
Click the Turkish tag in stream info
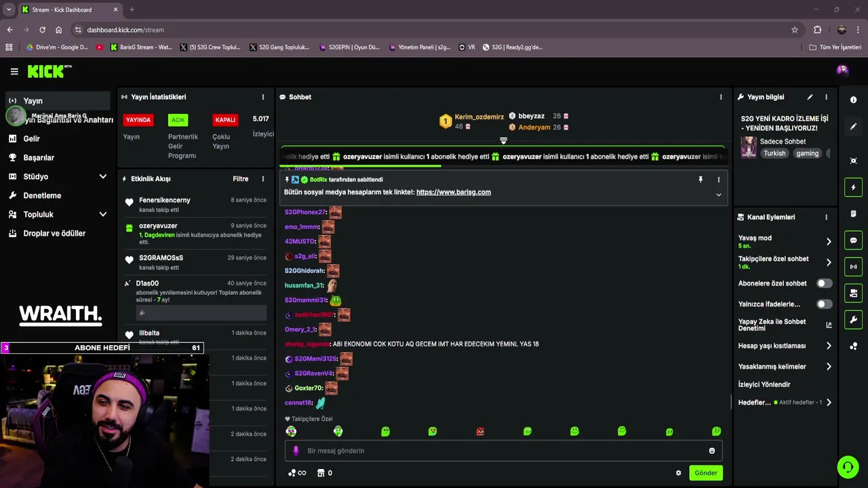coord(774,153)
